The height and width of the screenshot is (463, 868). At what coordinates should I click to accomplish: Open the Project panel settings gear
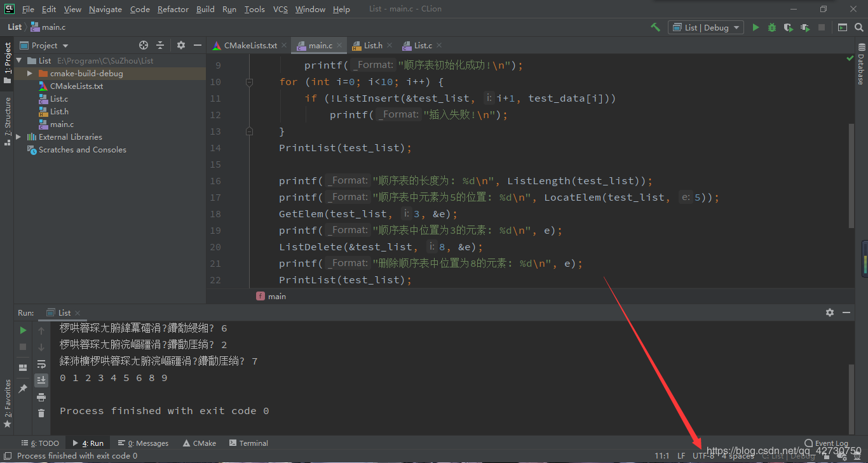(x=181, y=45)
